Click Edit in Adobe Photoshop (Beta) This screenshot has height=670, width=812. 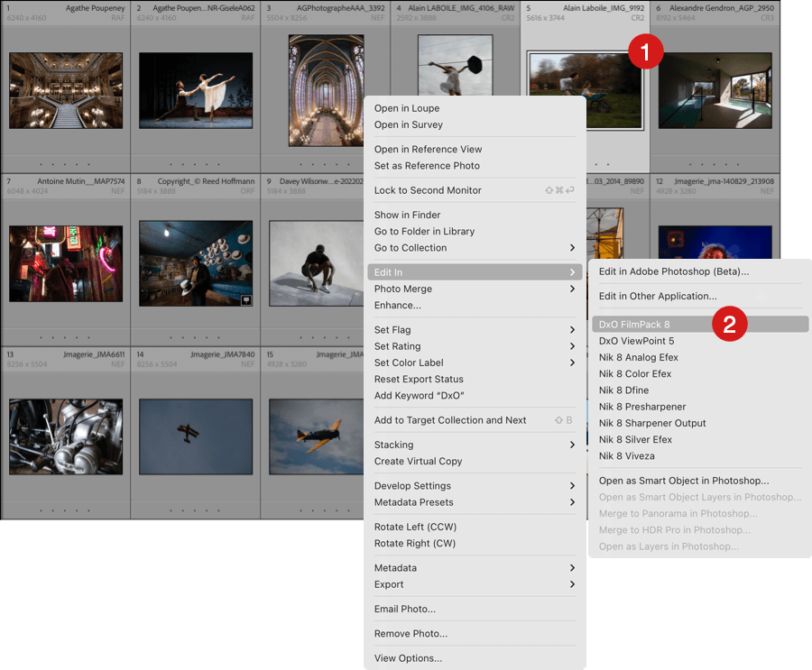pos(673,271)
